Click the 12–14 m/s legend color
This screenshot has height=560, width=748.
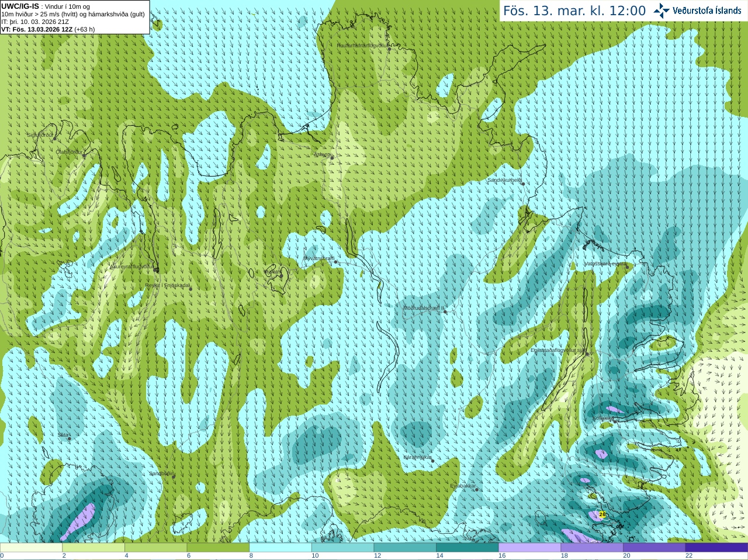[x=405, y=548]
